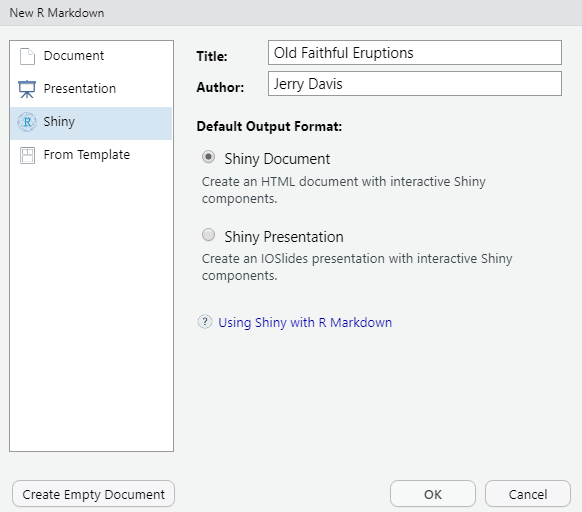Screen dimensions: 582x512
Task: Click the Shiny Document option label
Action: point(277,159)
